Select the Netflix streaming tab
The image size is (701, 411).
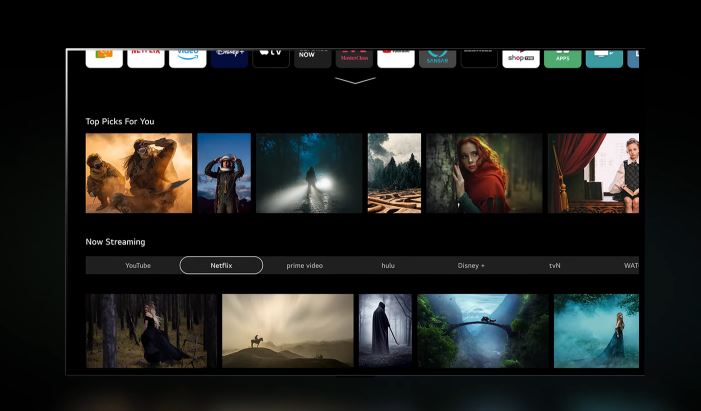(221, 266)
